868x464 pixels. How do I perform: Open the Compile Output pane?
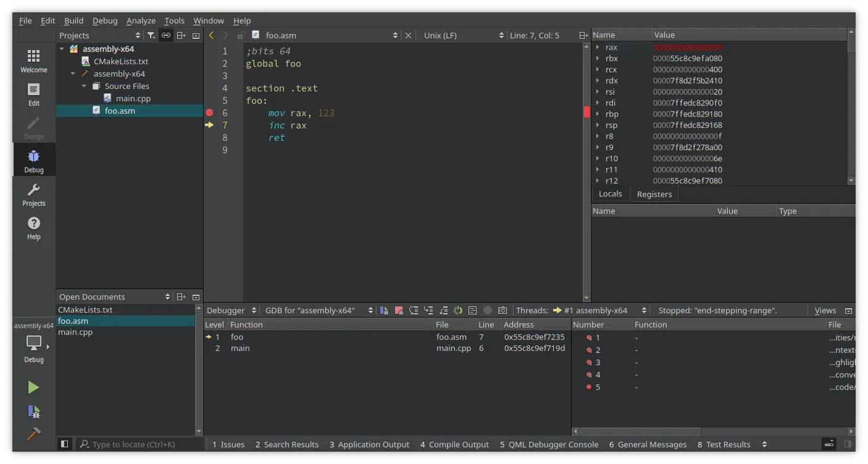tap(454, 444)
